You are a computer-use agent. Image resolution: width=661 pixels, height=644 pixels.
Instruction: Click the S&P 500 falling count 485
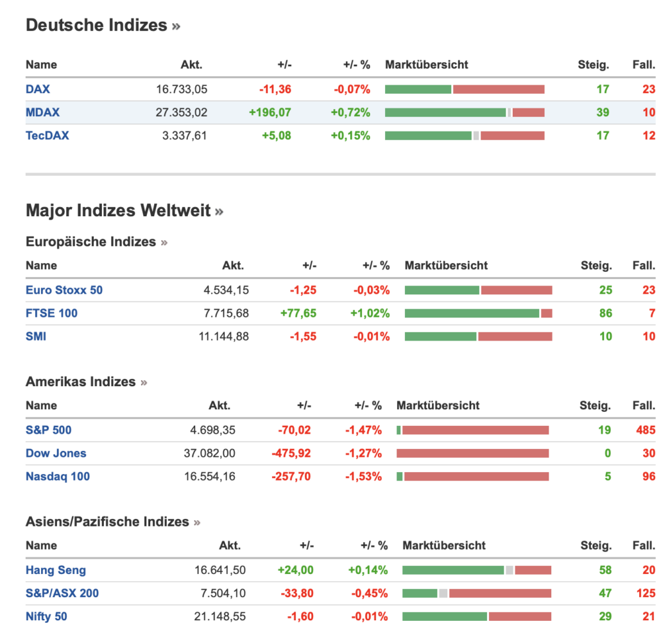pos(646,430)
